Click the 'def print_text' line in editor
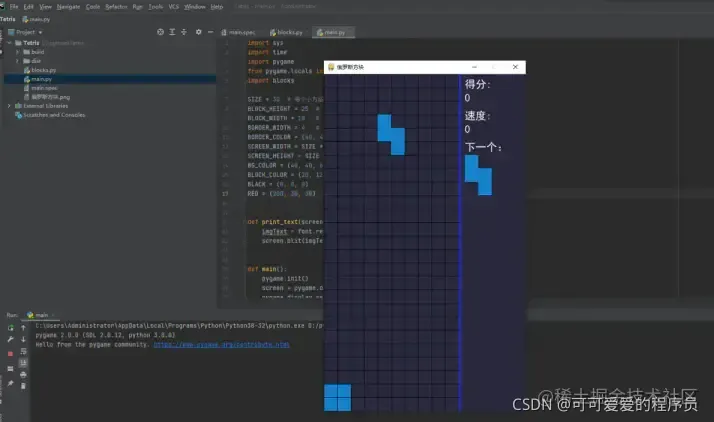Image resolution: width=714 pixels, height=422 pixels. [285, 222]
